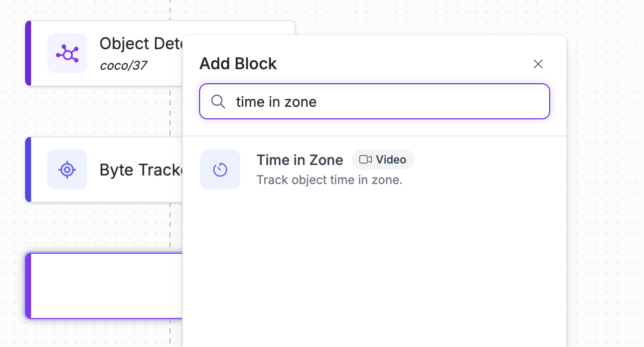Screen dimensions: 644x347
Task: Click purple accent bar on Object Detection block
Action: tap(28, 53)
